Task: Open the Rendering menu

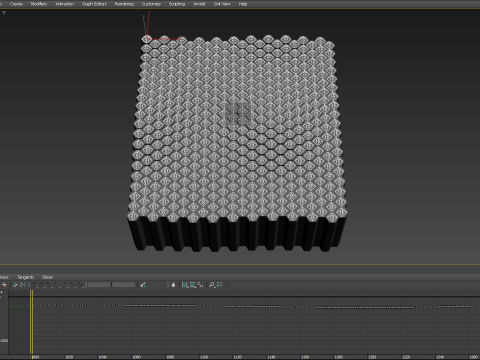Action: pyautogui.click(x=124, y=4)
